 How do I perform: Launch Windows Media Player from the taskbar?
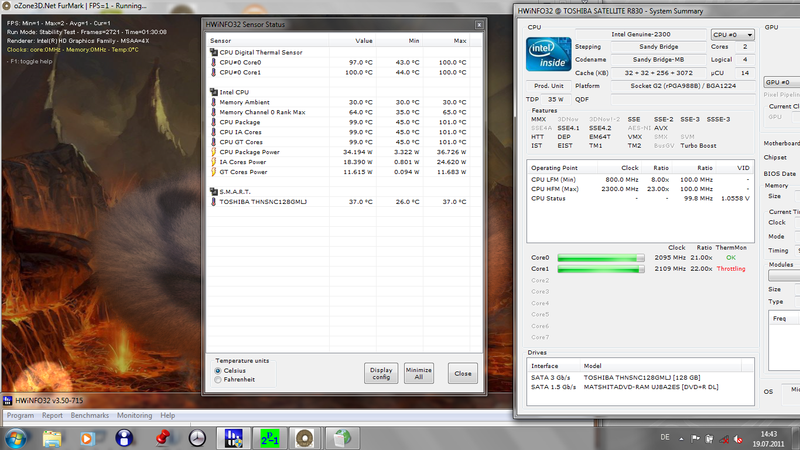(87, 438)
